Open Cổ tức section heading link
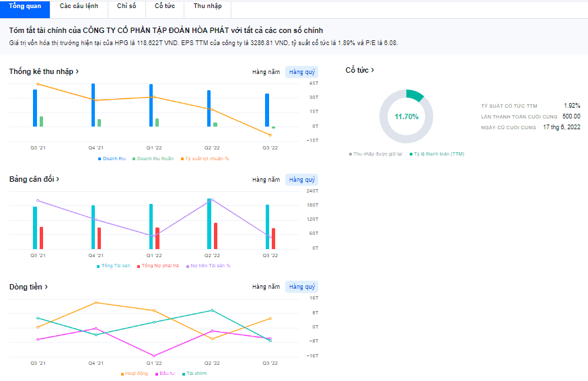Image resolution: width=588 pixels, height=381 pixels. tap(359, 70)
